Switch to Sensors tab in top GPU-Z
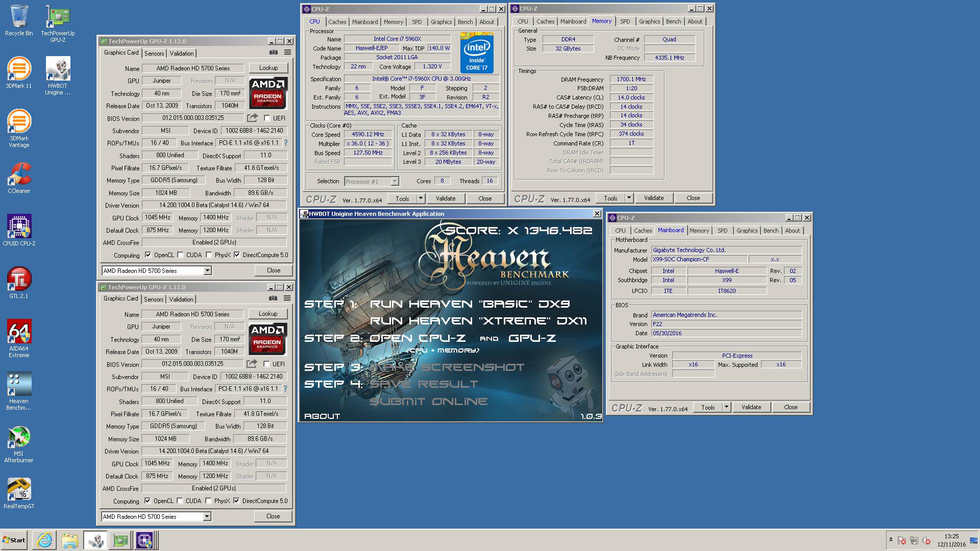 [154, 54]
